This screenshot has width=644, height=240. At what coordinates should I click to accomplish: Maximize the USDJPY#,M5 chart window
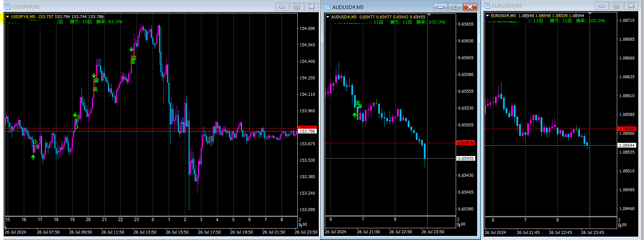(x=297, y=7)
